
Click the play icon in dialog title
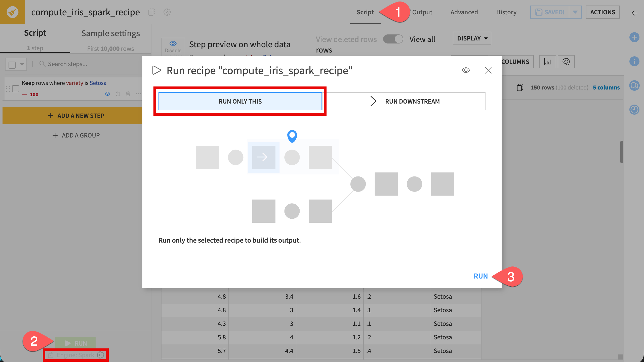click(x=156, y=70)
